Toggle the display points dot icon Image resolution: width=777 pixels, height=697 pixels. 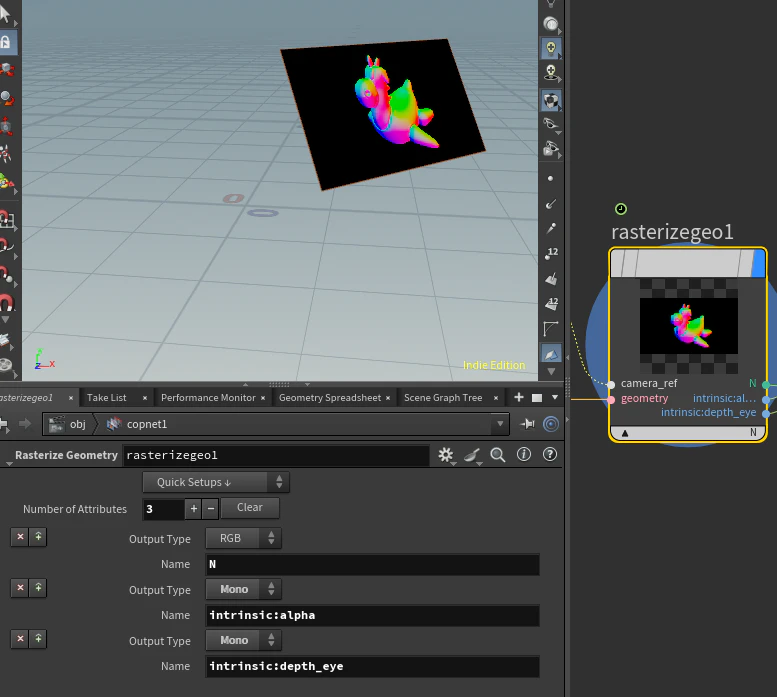click(550, 178)
